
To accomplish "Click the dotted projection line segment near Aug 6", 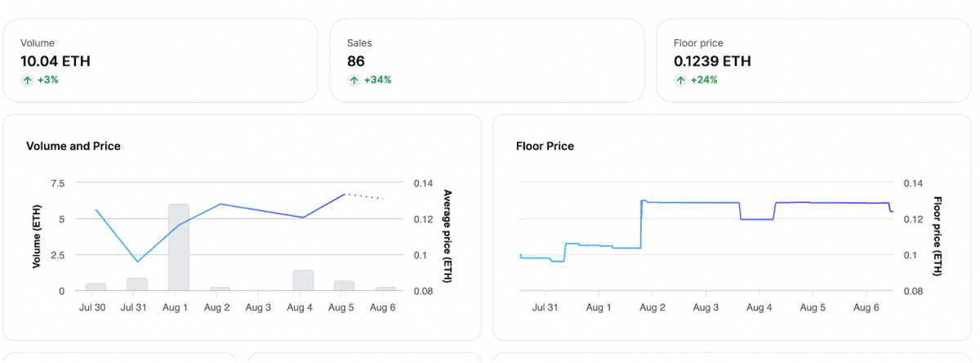I will coord(367,196).
